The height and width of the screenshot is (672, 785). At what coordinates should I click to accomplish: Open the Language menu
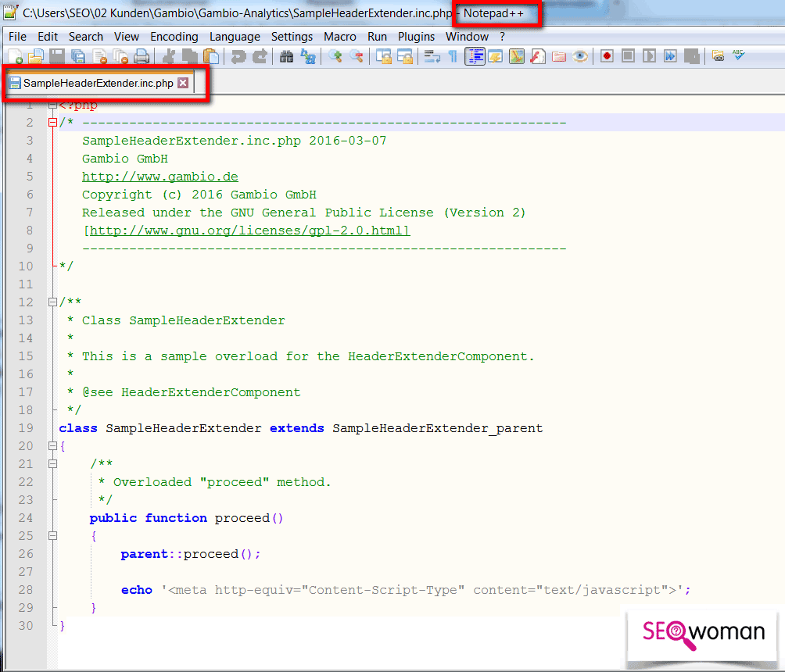[x=235, y=37]
